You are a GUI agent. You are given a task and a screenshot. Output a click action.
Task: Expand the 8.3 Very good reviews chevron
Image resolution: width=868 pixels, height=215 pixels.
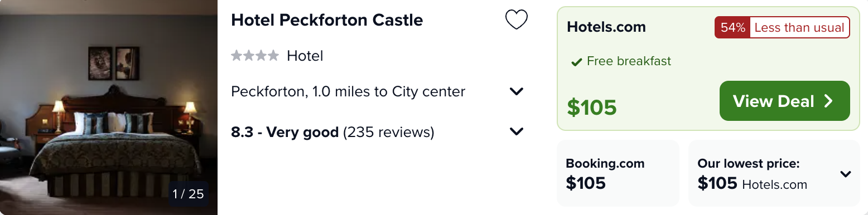coord(517,132)
